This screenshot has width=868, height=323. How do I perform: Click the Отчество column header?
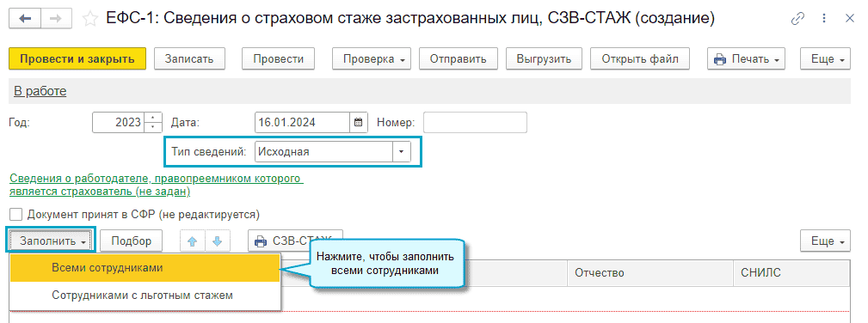point(649,273)
